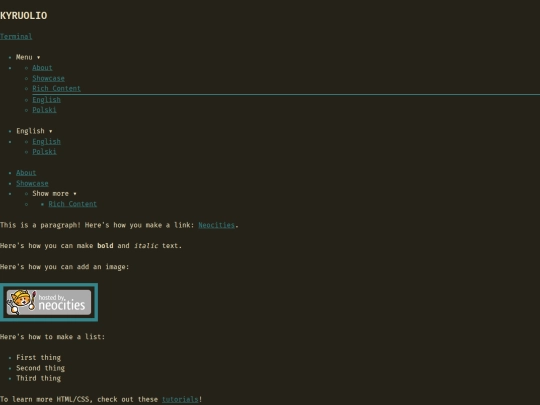Open the top-level Showcase link
540x405 pixels.
click(x=32, y=183)
